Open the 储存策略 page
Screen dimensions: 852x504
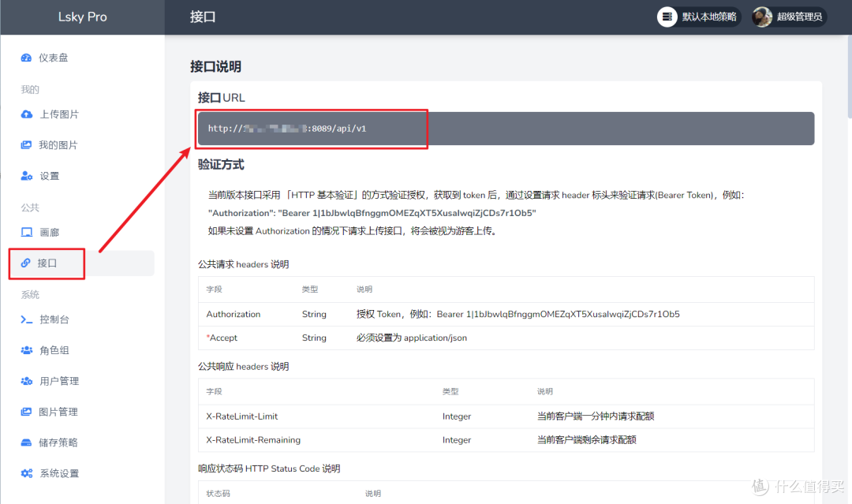pyautogui.click(x=81, y=442)
